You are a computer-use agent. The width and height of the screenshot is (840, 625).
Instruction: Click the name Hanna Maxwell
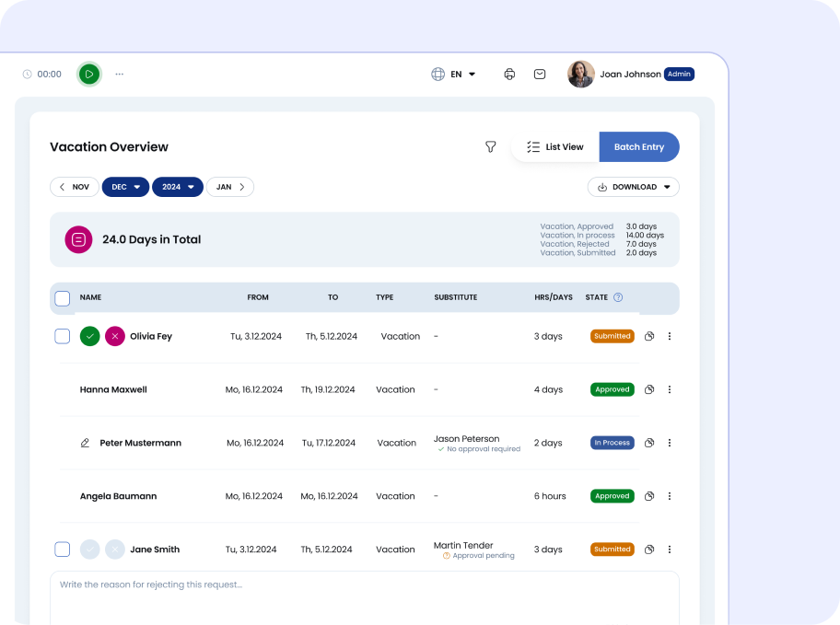click(x=113, y=389)
